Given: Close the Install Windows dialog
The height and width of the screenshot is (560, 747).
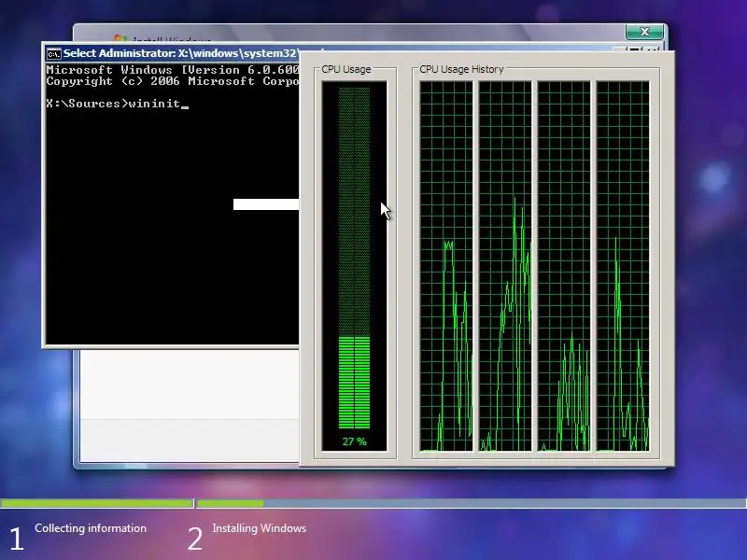Looking at the screenshot, I should (x=644, y=32).
